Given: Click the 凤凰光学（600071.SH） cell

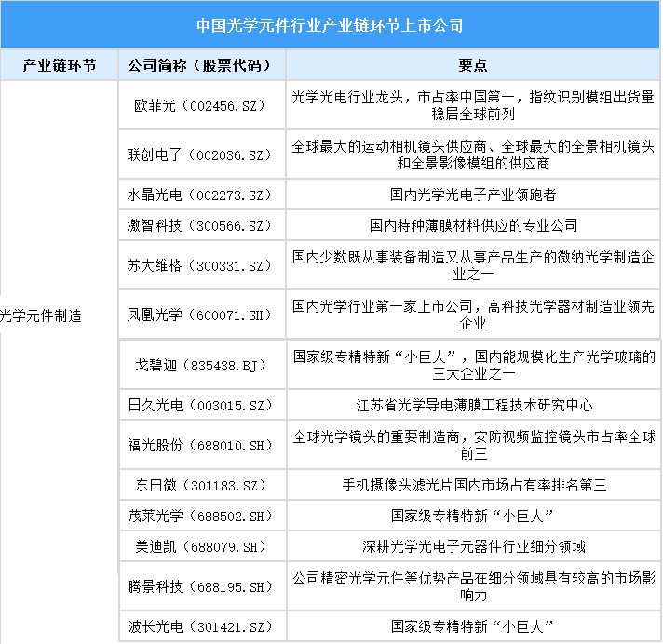Looking at the screenshot, I should pos(202,315).
